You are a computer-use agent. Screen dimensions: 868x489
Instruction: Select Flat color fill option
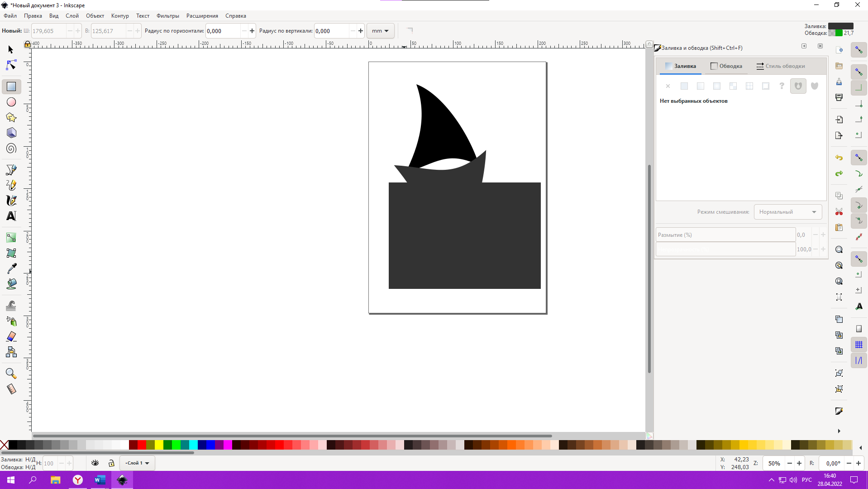click(684, 86)
